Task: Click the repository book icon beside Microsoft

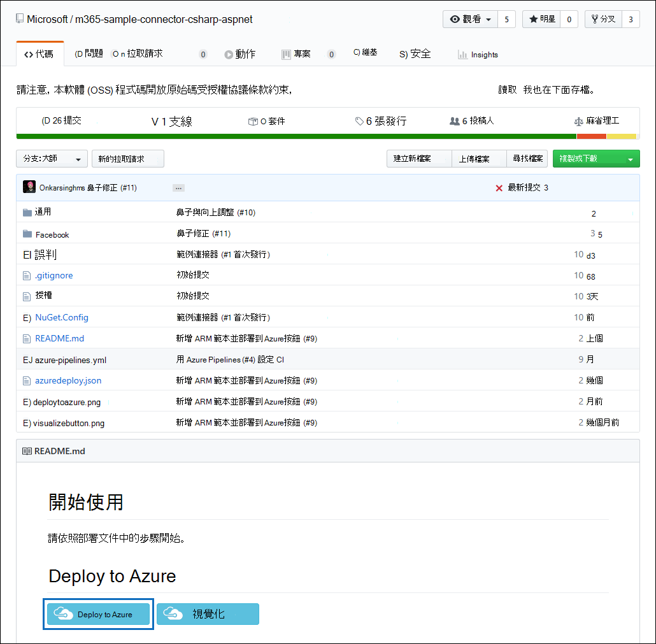Action: (19, 19)
